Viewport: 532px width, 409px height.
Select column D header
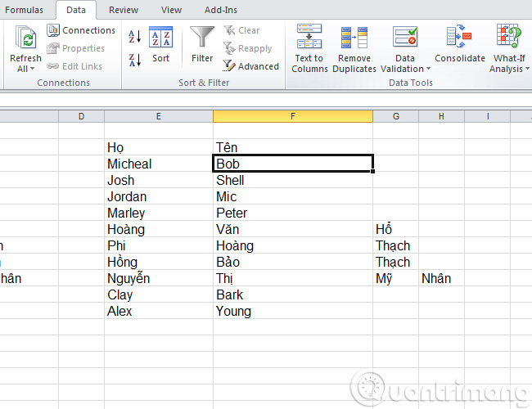[x=81, y=116]
